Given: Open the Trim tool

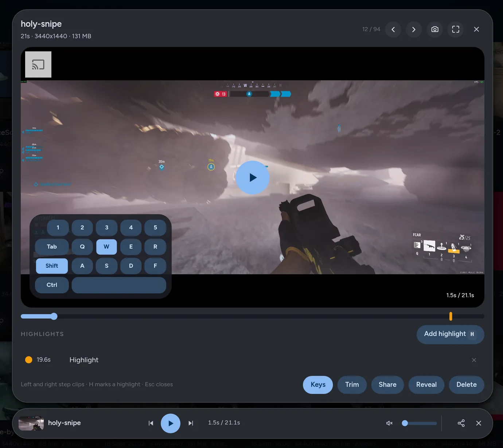Looking at the screenshot, I should pos(352,385).
